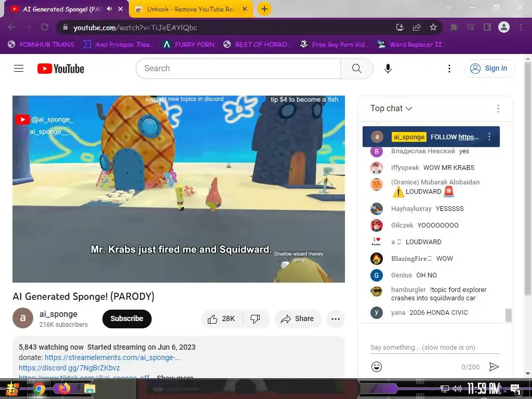Open the YouTube hamburger guide menu
532x399 pixels.
tap(19, 69)
